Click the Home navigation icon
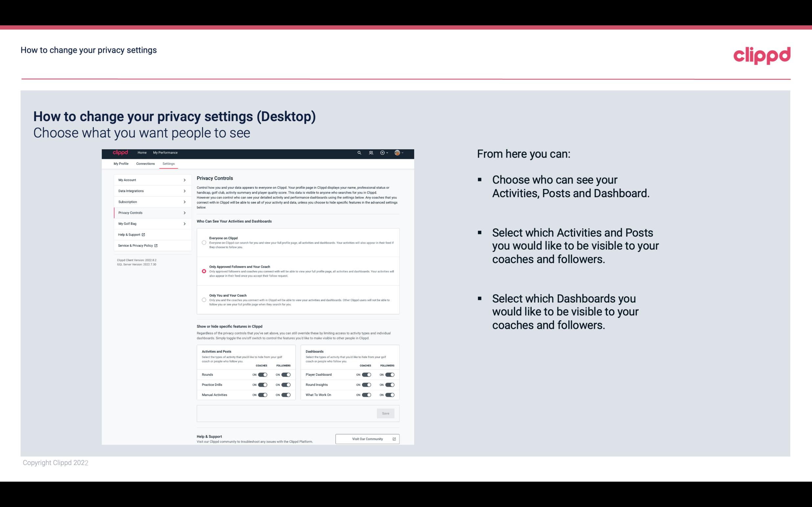The width and height of the screenshot is (812, 507). [x=142, y=153]
